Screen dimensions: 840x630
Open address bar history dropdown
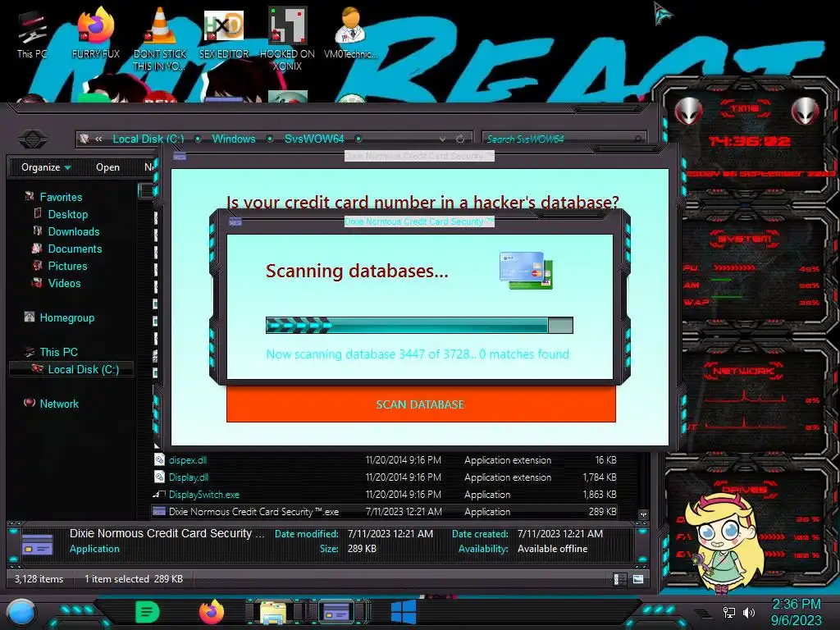pos(442,139)
